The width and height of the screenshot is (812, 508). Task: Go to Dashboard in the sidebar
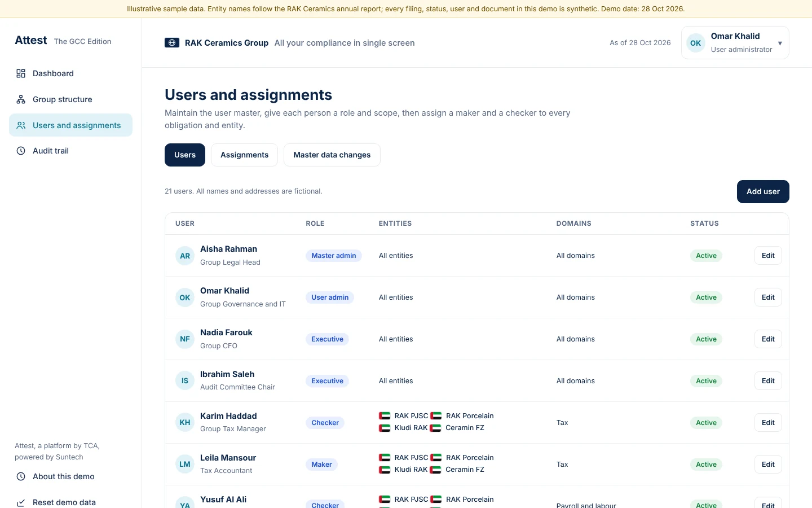click(70, 73)
